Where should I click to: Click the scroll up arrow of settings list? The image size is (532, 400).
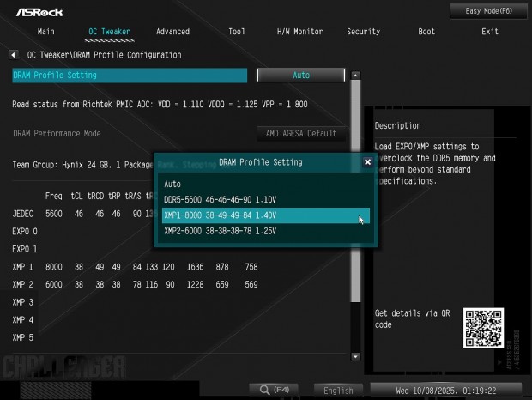[355, 76]
